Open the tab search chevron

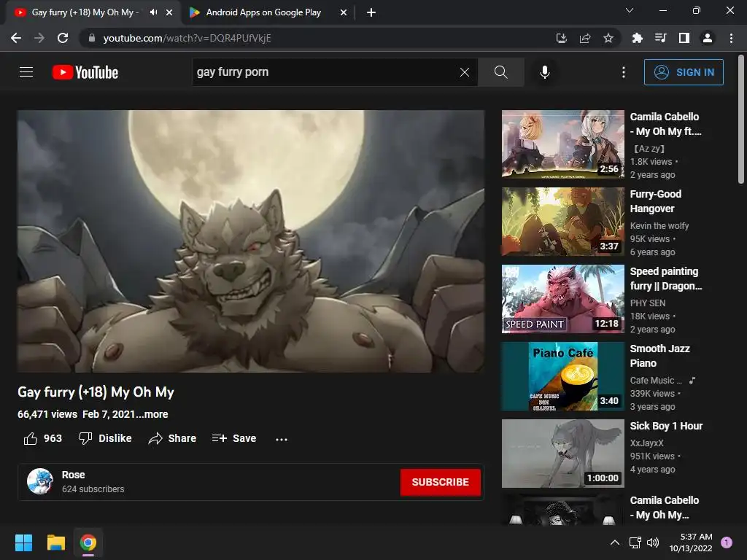[630, 10]
